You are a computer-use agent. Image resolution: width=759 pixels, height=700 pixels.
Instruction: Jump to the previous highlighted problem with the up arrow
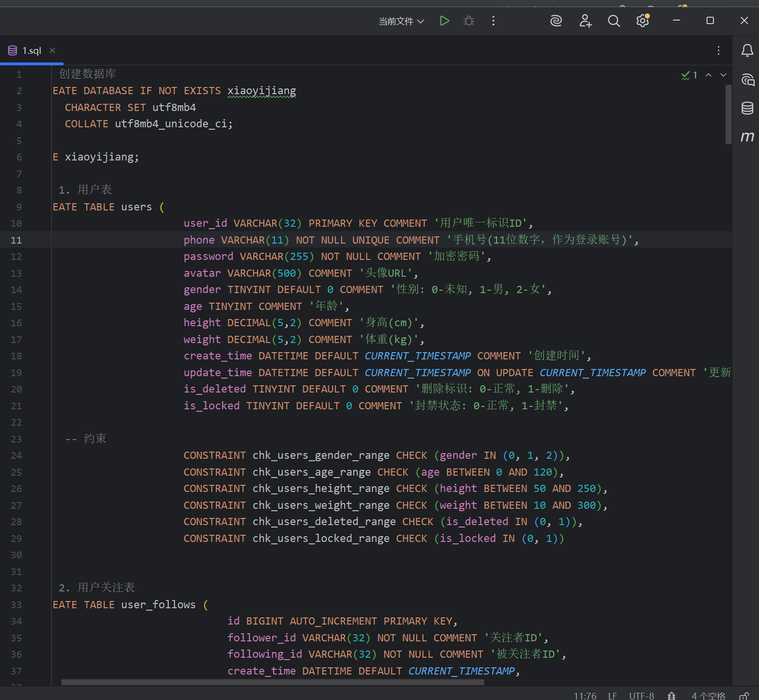[x=709, y=75]
